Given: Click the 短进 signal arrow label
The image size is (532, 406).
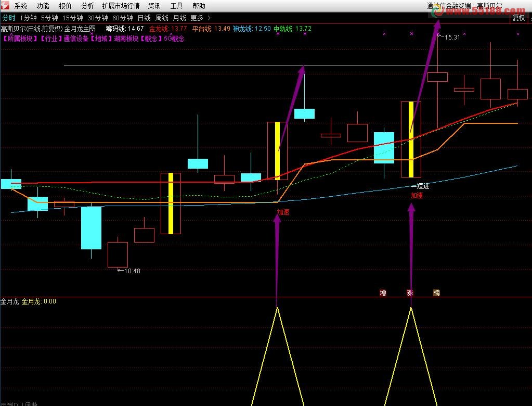Looking at the screenshot, I should [422, 186].
